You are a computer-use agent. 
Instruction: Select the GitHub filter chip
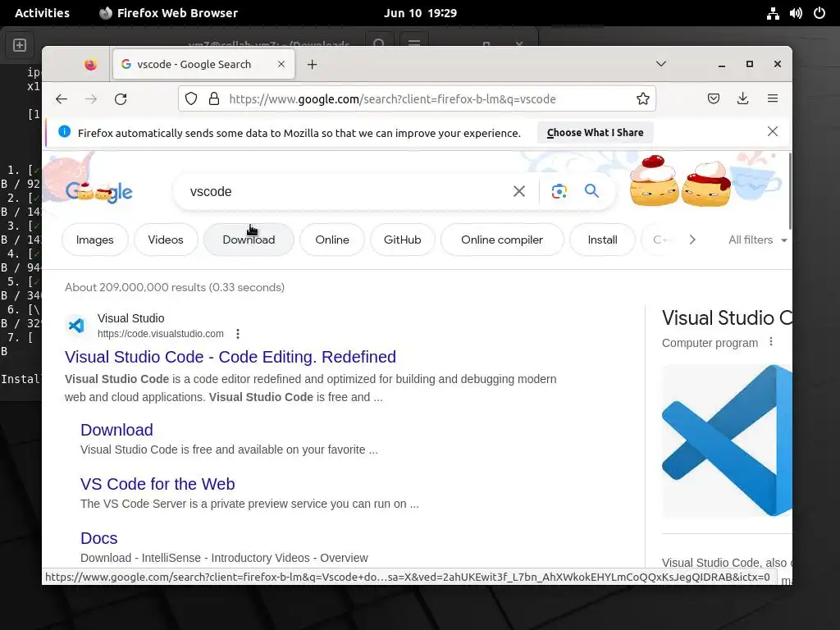[402, 240]
